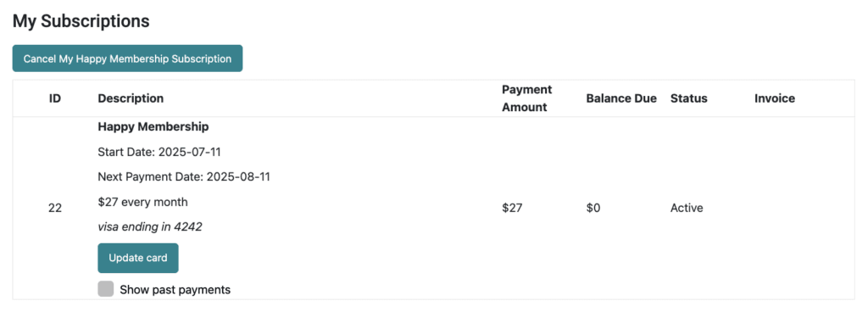868x312 pixels.
Task: Select subscription ID 22 cell
Action: 55,208
